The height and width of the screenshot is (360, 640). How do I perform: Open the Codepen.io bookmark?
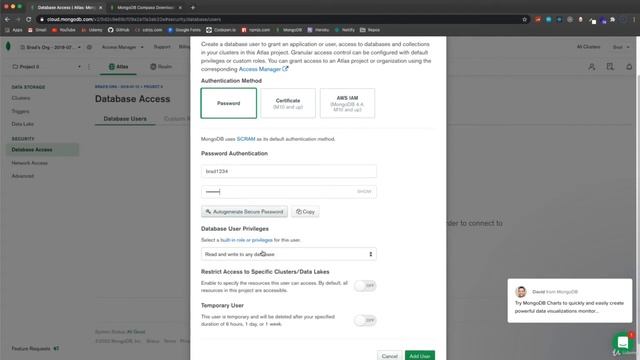[x=221, y=30]
